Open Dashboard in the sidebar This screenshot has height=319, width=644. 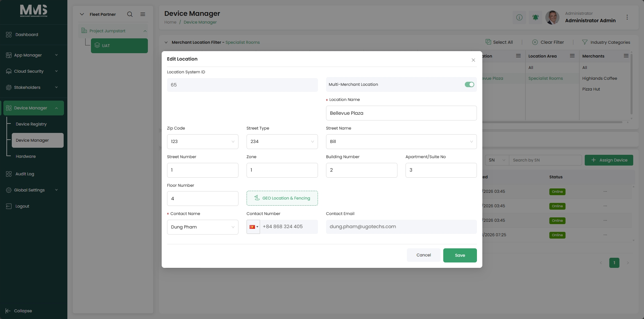pyautogui.click(x=27, y=35)
